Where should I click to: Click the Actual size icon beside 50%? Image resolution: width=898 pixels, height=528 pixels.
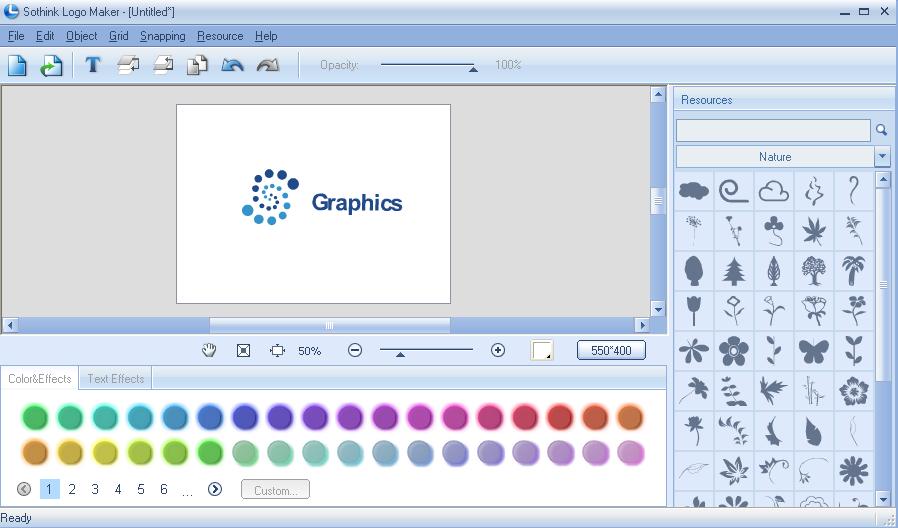coord(277,350)
